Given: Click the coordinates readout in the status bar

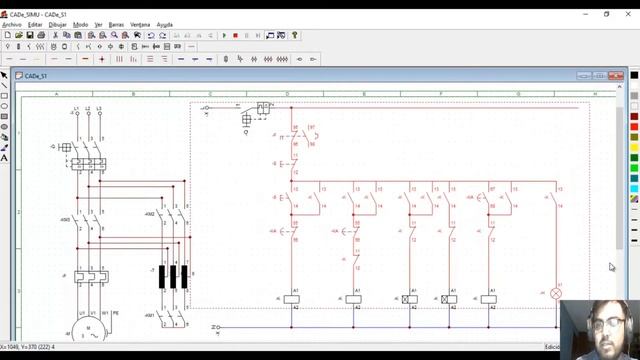Looking at the screenshot, I should click(27, 347).
